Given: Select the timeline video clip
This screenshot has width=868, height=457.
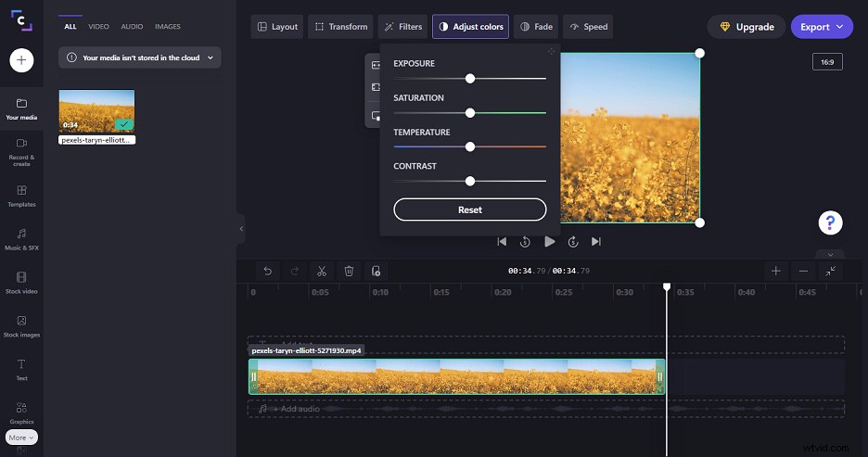Looking at the screenshot, I should pyautogui.click(x=456, y=376).
